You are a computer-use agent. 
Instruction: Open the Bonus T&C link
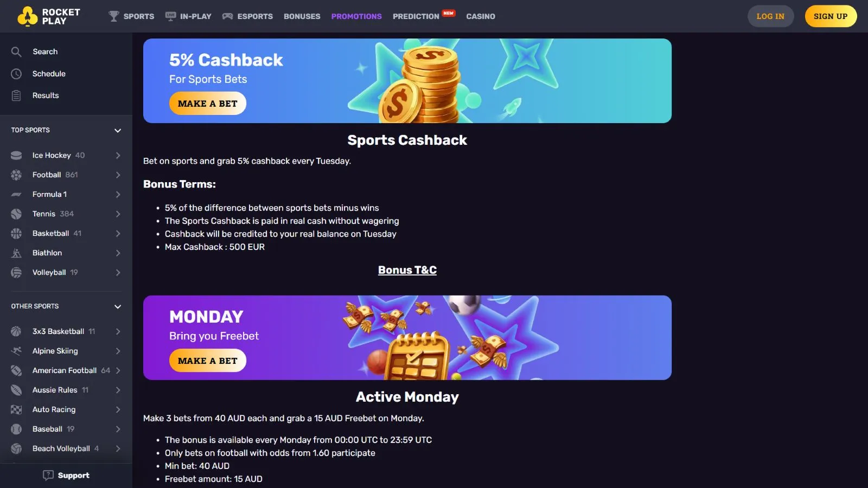407,270
